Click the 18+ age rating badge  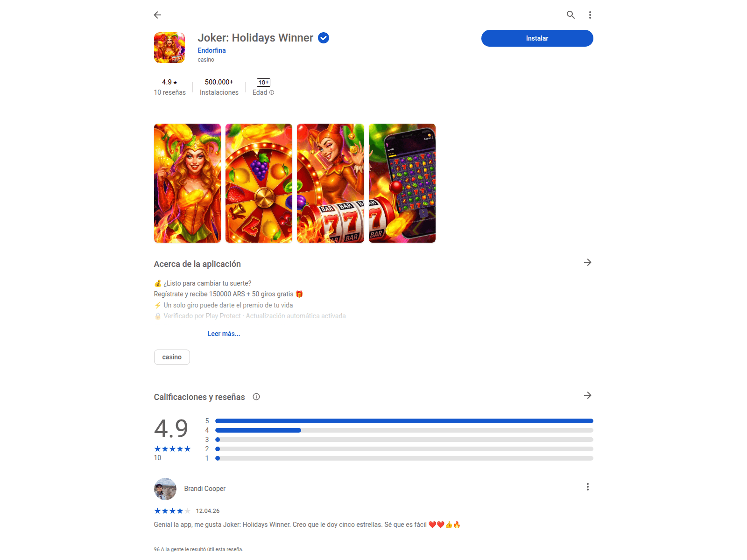point(263,83)
